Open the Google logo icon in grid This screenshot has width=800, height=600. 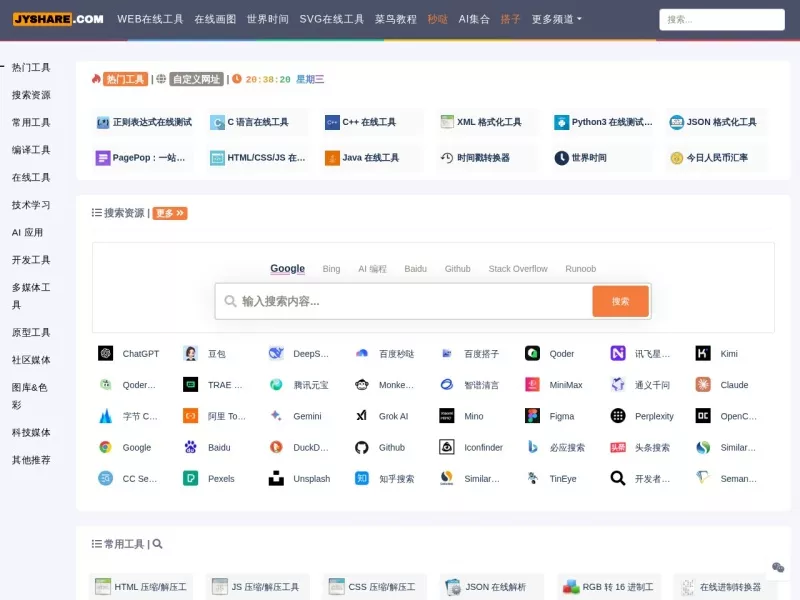click(106, 447)
